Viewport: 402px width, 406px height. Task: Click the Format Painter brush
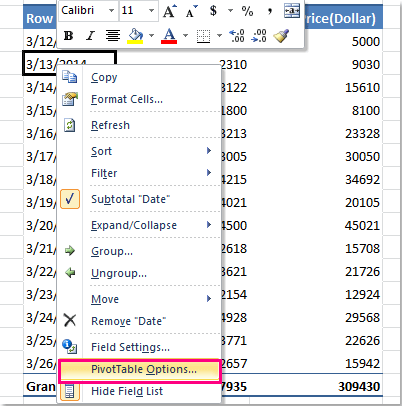coord(281,36)
